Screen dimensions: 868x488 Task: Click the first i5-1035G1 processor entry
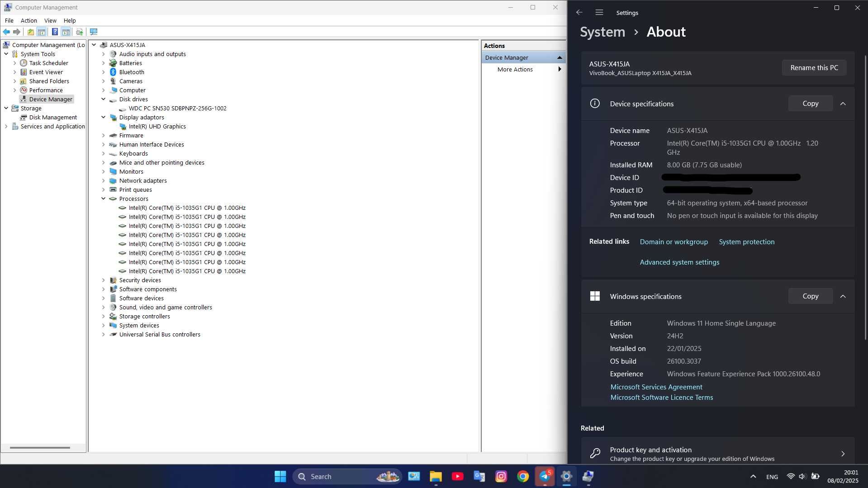coord(187,208)
